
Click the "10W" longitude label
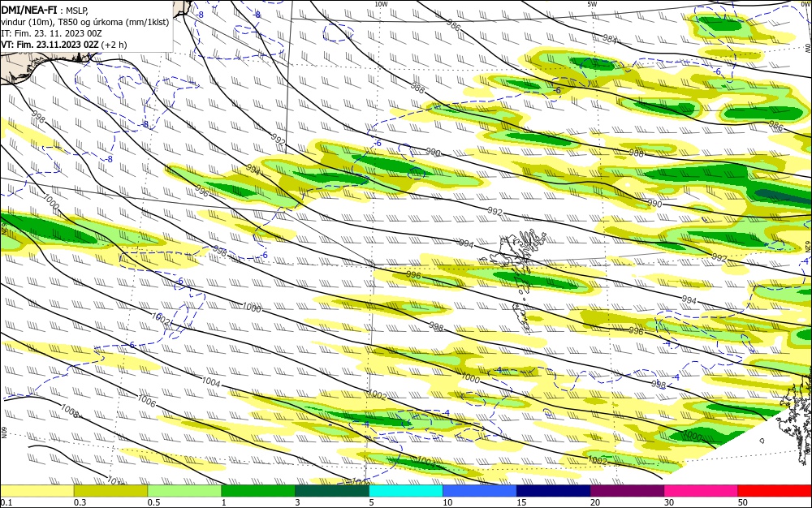pos(381,3)
